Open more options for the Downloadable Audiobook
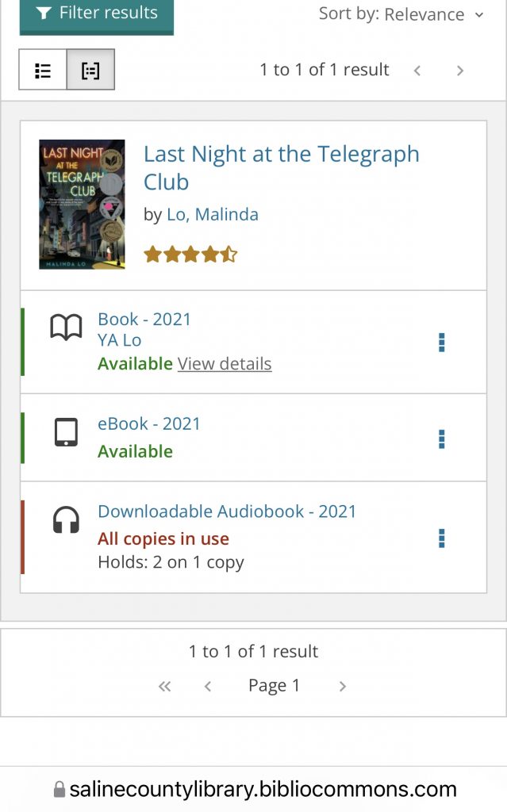Viewport: 507px width, 812px height. tap(442, 538)
